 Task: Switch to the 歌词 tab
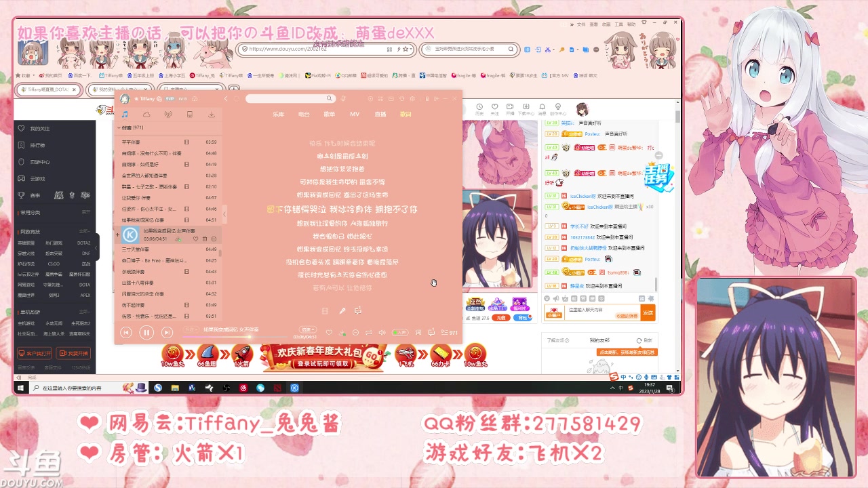(406, 115)
